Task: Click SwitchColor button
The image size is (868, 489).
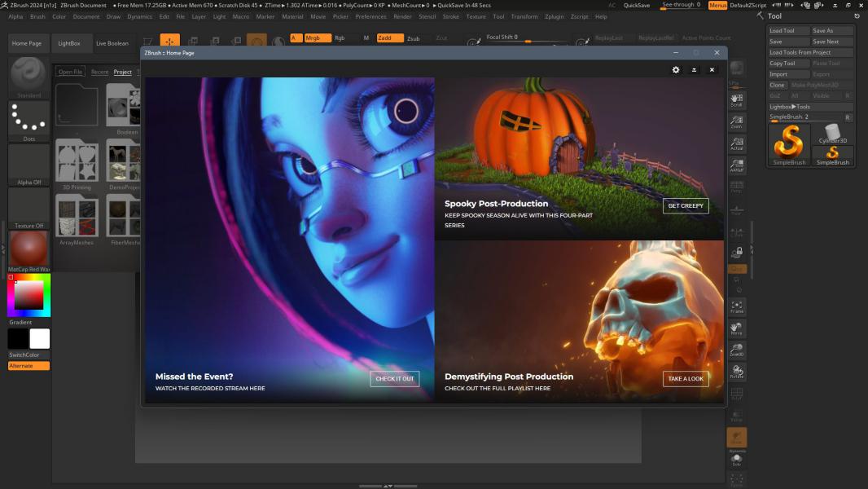Action: point(24,355)
